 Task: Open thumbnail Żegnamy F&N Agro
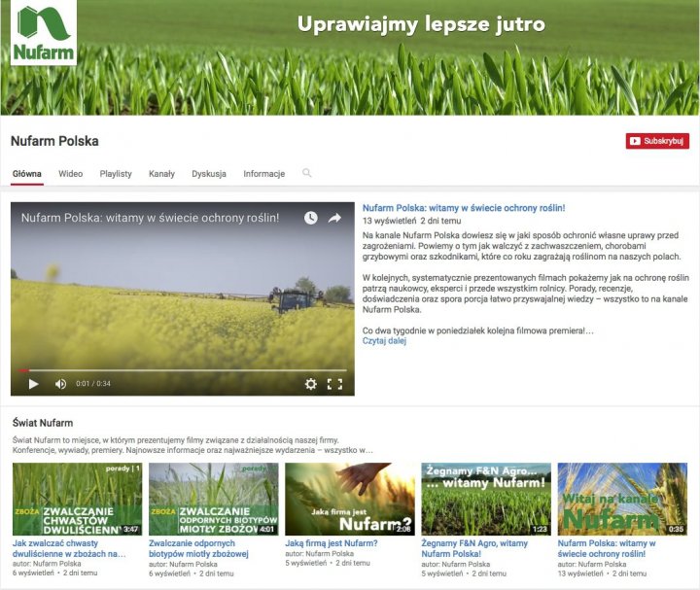(x=486, y=499)
